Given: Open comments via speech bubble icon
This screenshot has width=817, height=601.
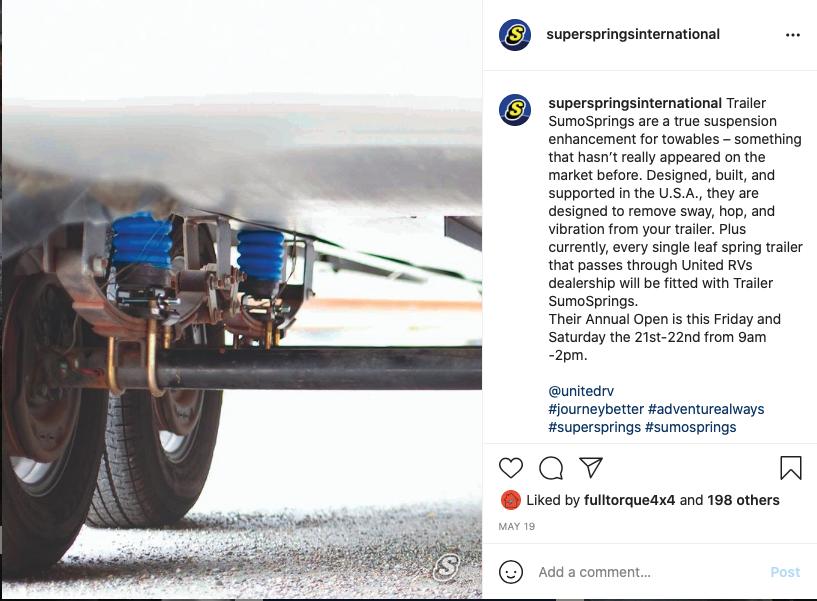Looking at the screenshot, I should click(x=551, y=468).
